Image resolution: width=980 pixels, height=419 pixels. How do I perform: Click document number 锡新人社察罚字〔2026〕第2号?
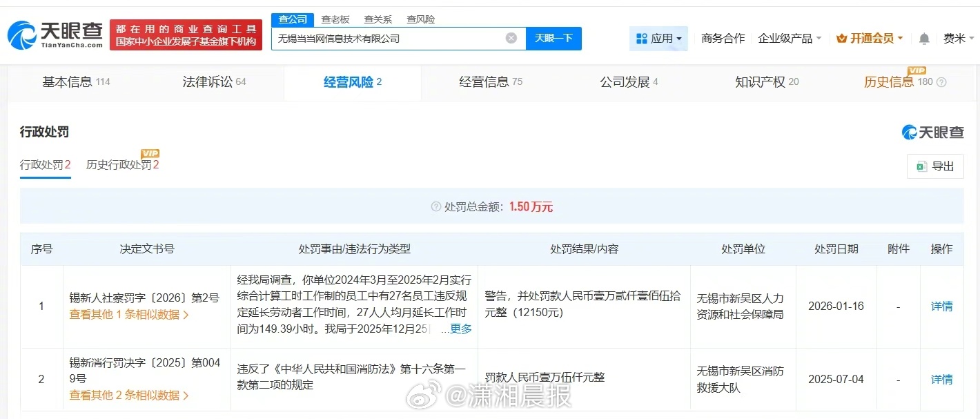(x=144, y=298)
